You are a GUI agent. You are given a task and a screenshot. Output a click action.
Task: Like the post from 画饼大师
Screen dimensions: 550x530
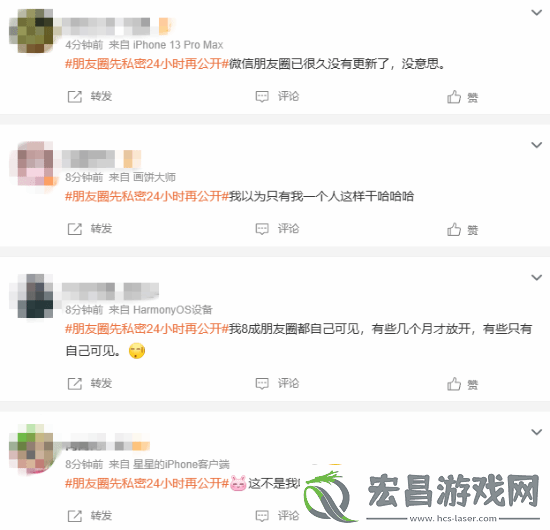(462, 230)
